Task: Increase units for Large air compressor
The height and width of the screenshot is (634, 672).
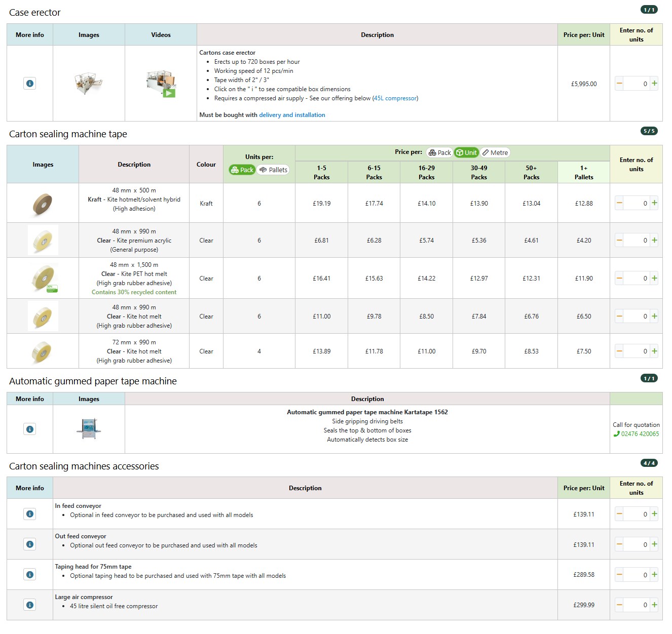Action: [x=654, y=605]
